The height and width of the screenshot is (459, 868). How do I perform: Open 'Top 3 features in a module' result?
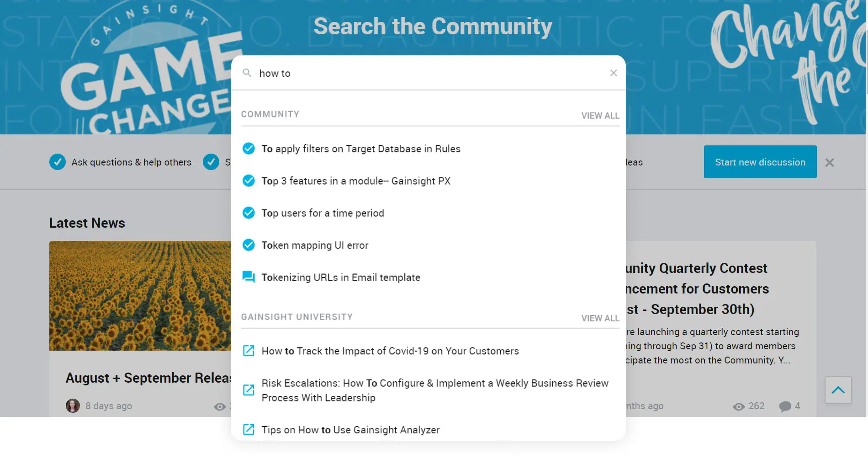[x=355, y=181]
